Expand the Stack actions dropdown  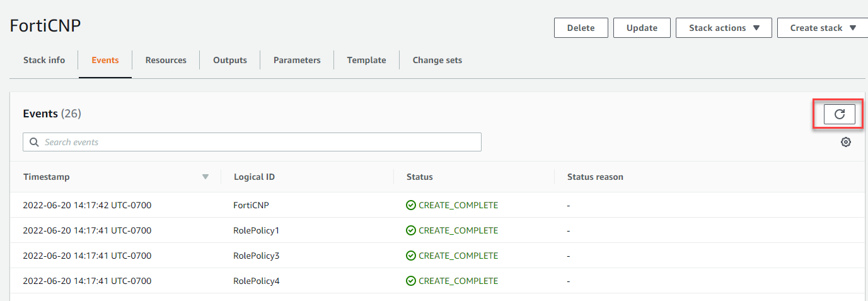click(x=724, y=28)
